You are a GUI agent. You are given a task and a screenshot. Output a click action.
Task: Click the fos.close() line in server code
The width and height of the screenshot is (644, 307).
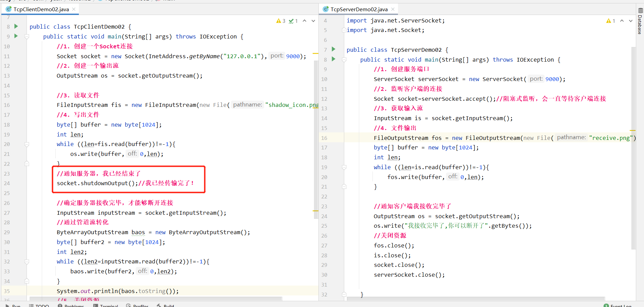pos(394,245)
